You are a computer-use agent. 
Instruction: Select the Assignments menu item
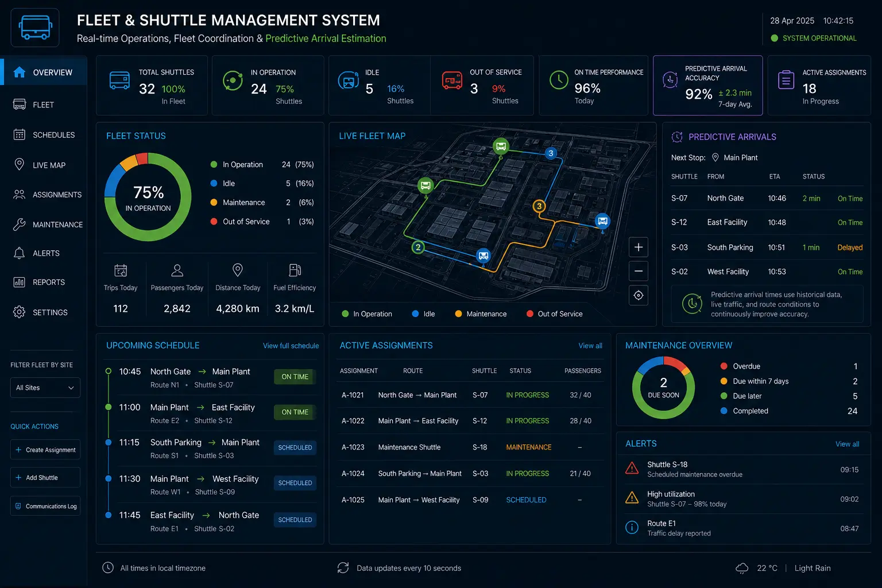[x=44, y=195]
